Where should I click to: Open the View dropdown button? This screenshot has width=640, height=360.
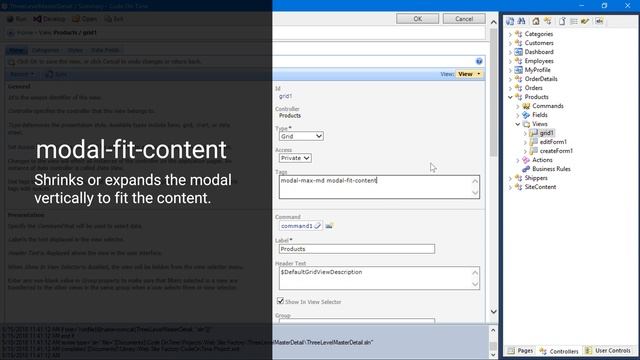(469, 74)
